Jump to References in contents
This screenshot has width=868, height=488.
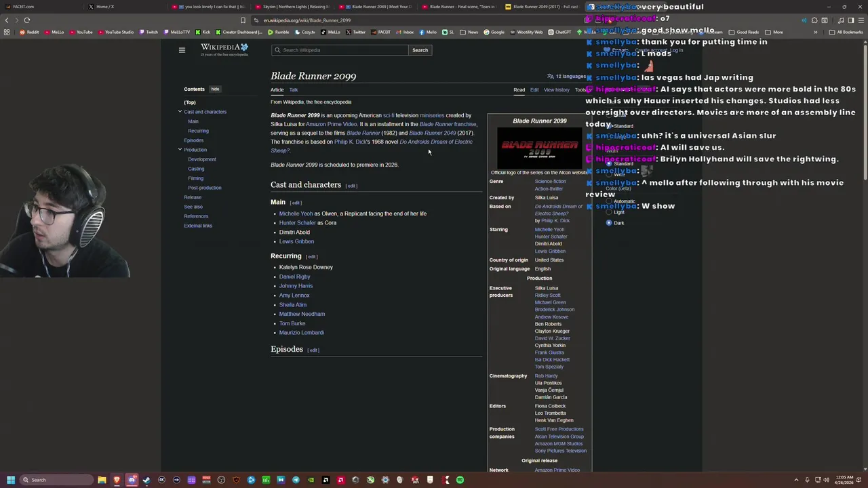pyautogui.click(x=196, y=216)
